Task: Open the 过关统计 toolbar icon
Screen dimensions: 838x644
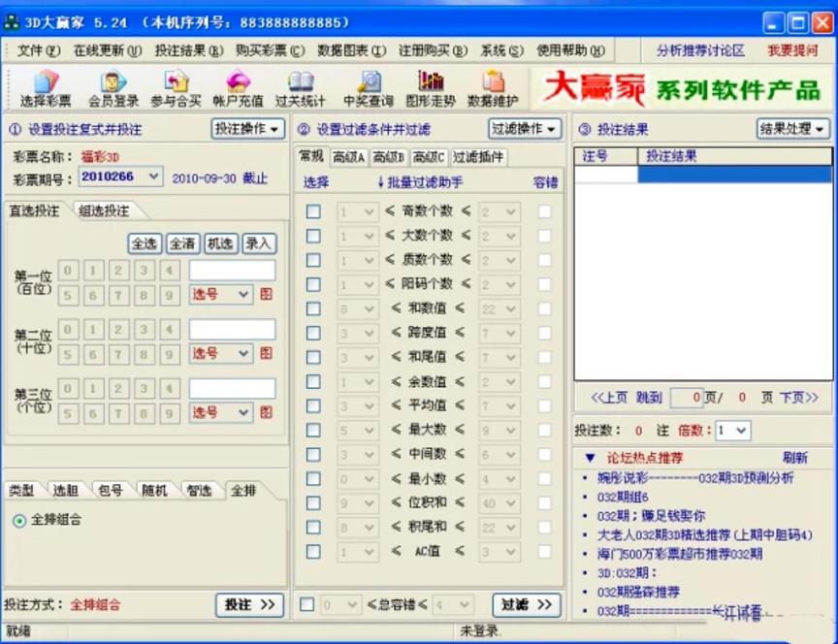Action: tap(301, 88)
